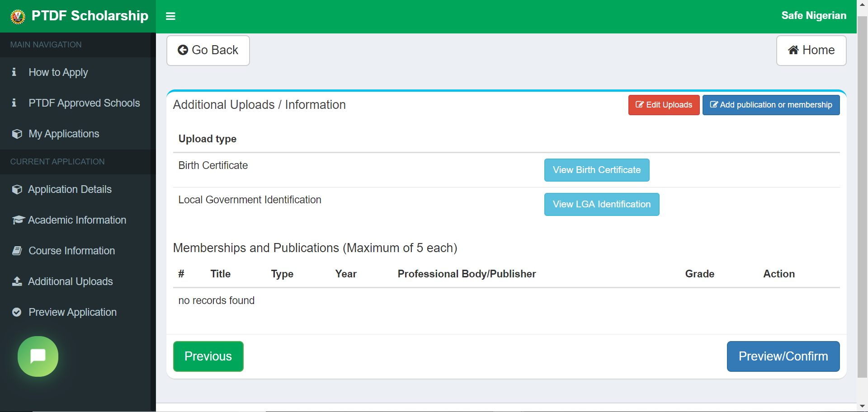Click the red Edit Uploads button
Viewport: 868px width, 412px height.
pos(664,105)
